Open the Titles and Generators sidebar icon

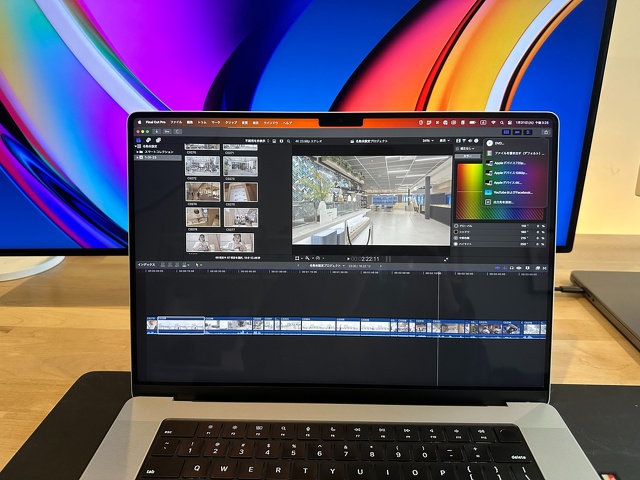point(158,140)
